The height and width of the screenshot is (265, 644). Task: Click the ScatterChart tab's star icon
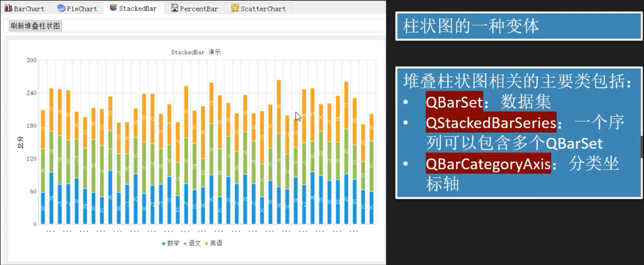[x=235, y=8]
